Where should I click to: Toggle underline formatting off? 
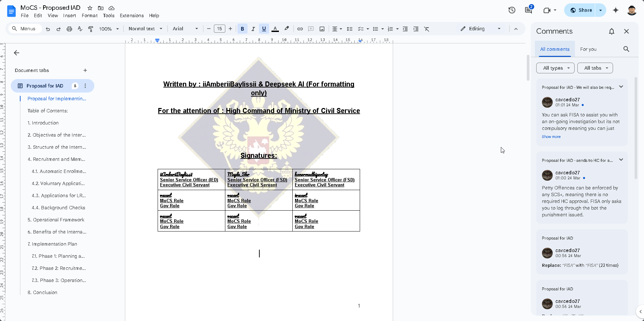pos(264,29)
